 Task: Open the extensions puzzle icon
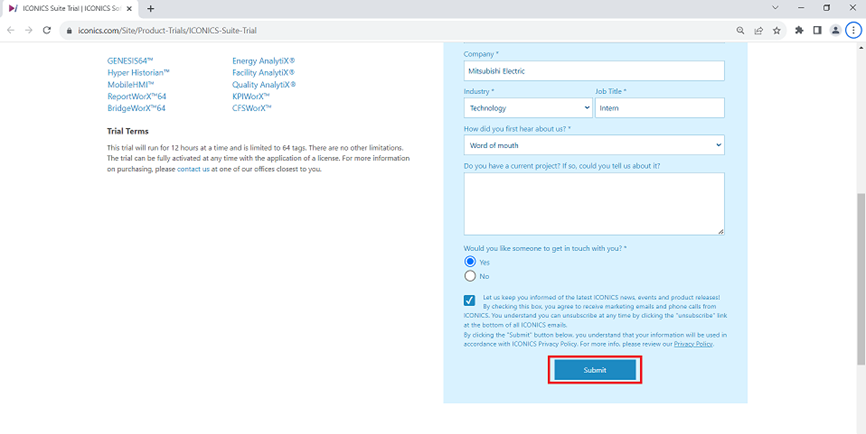[799, 30]
